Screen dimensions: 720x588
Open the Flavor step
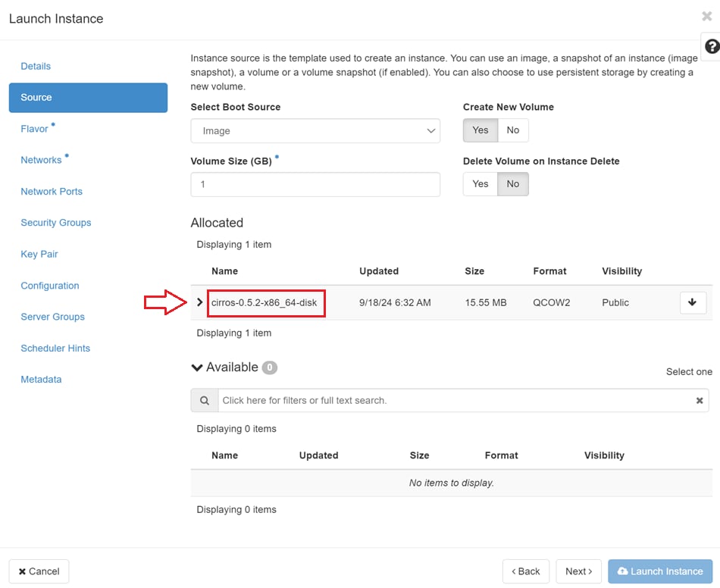(x=34, y=129)
